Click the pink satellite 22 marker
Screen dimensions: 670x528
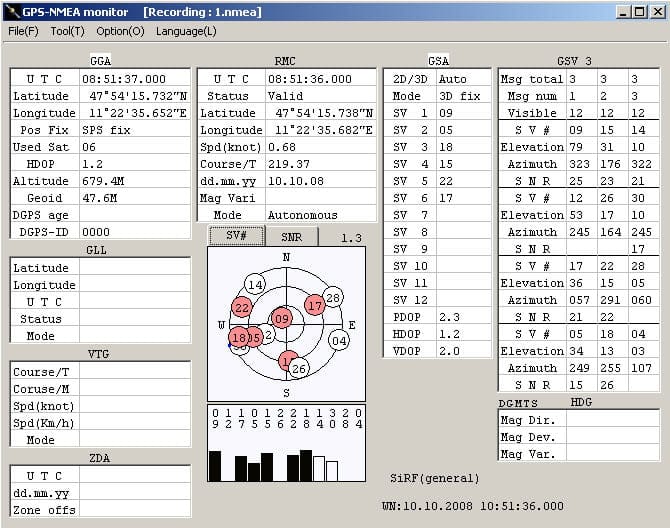(242, 307)
